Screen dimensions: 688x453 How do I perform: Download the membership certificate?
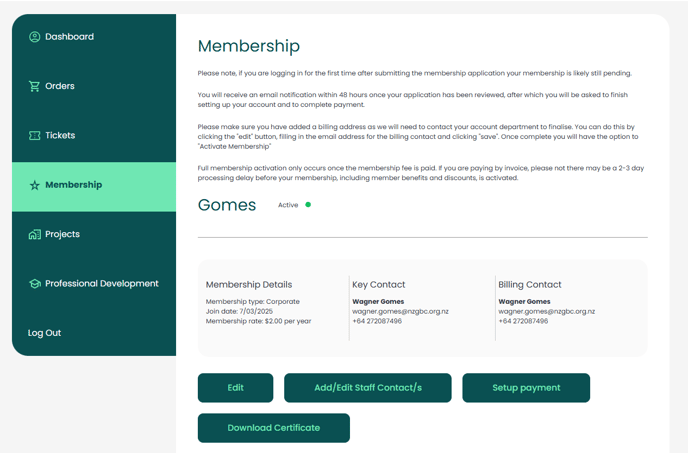(274, 428)
